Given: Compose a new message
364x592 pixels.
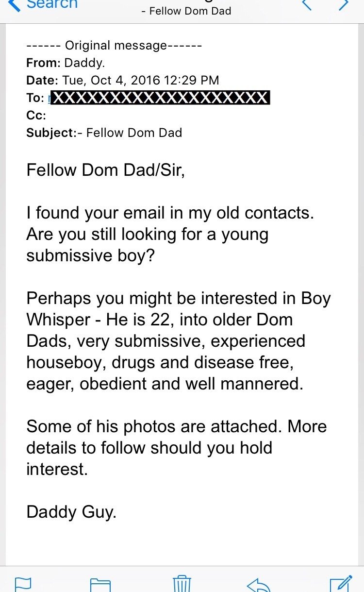Looking at the screenshot, I should tap(340, 583).
